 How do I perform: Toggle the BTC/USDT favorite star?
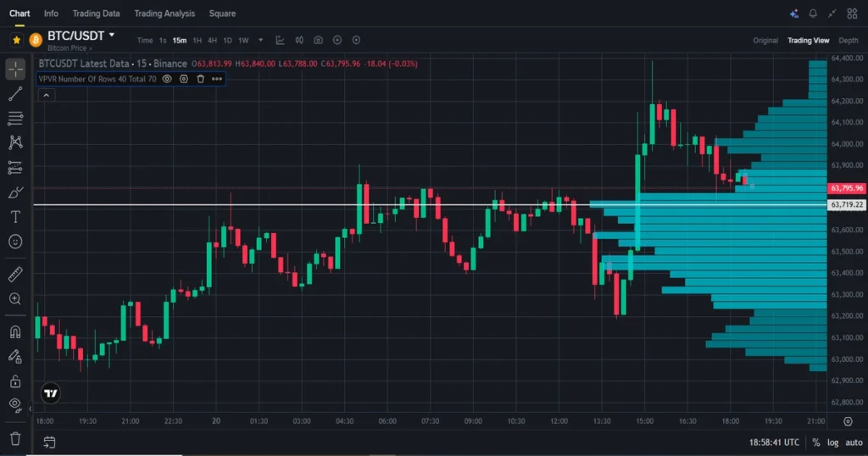17,40
